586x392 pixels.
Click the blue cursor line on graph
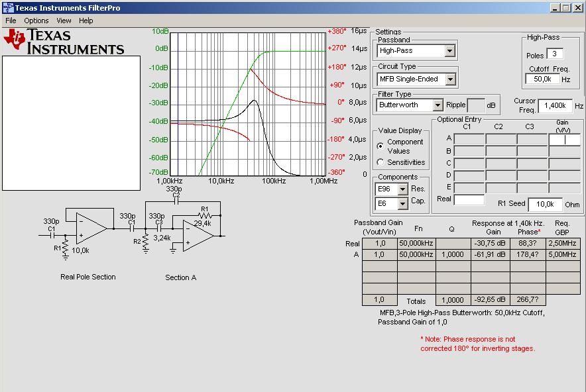coord(178,106)
